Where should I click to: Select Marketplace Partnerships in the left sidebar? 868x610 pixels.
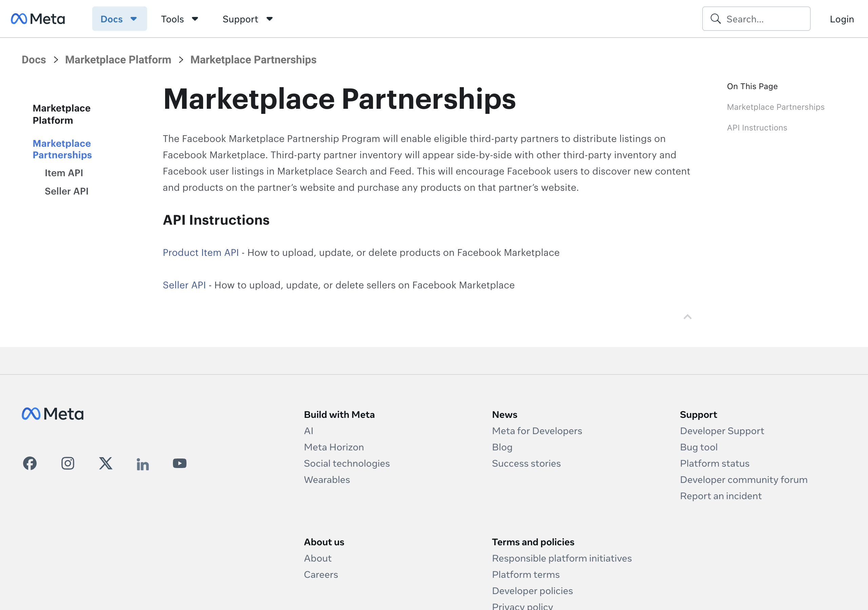point(62,149)
